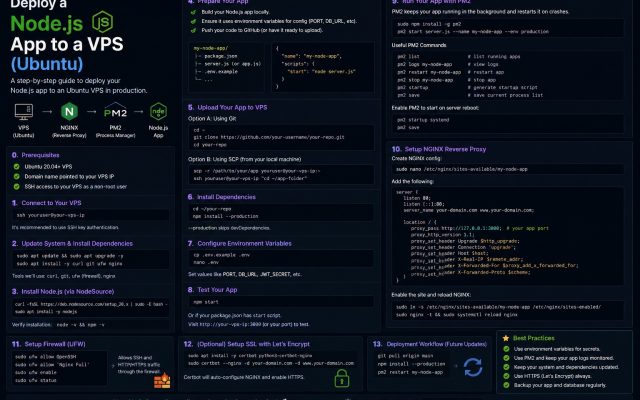Click 'Option B: Using SCP (from your local machine)'
The width and height of the screenshot is (640, 400).
pos(244,159)
